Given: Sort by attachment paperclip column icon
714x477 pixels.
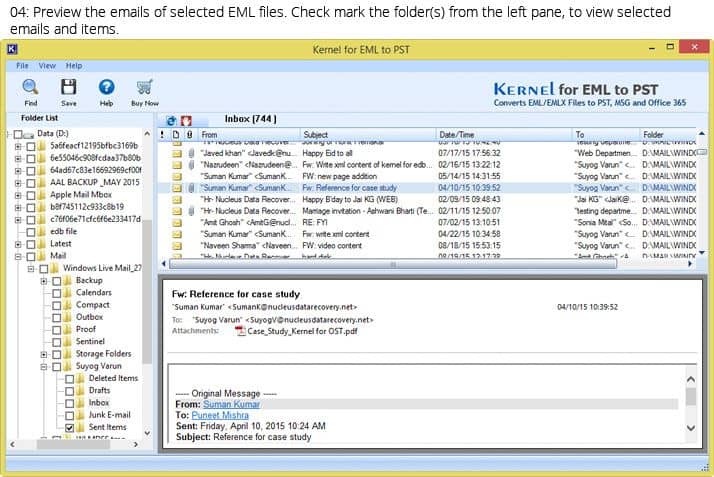Looking at the screenshot, I should [x=189, y=134].
